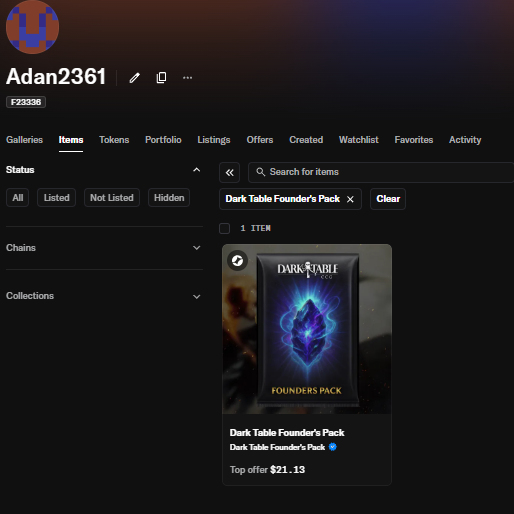Click the blue verified badge icon

pos(333,447)
